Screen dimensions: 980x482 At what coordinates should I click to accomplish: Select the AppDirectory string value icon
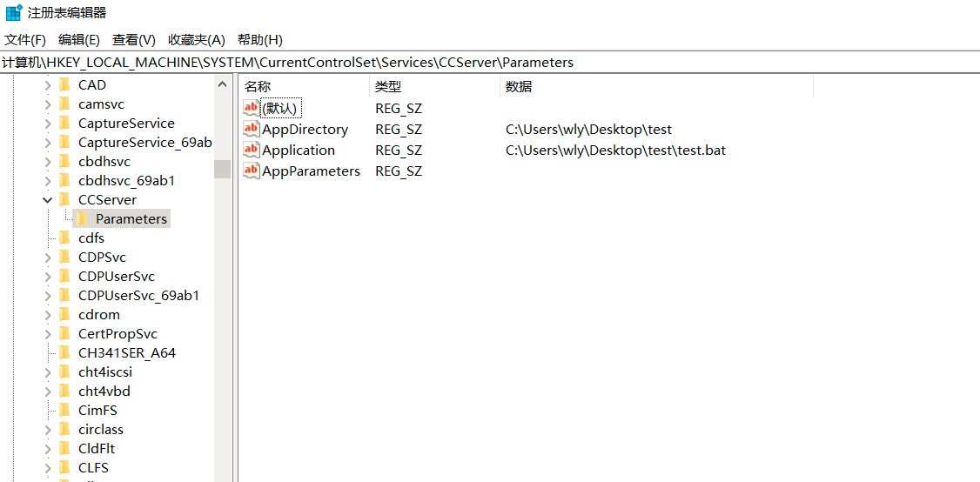click(x=252, y=130)
